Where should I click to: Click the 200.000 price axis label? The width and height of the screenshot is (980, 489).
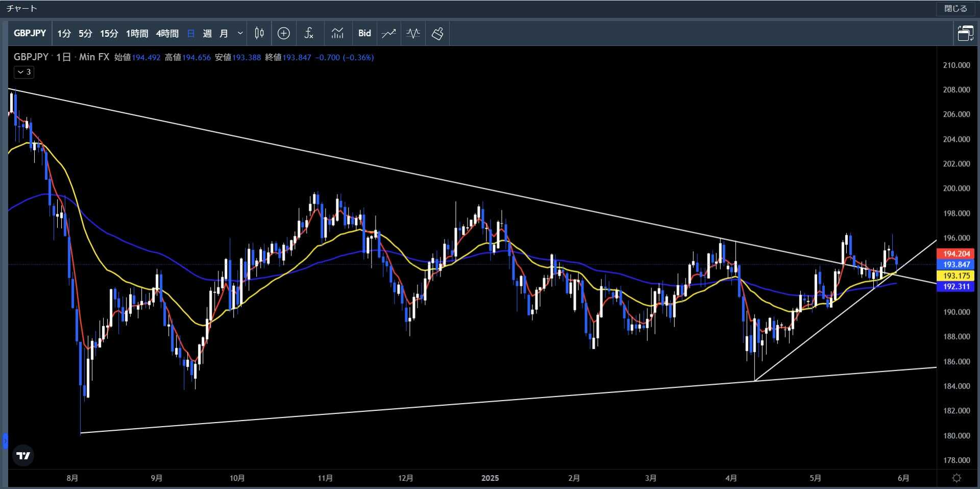[x=957, y=188]
